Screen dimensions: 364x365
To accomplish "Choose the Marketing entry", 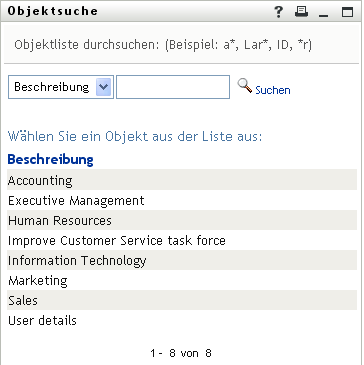I will (182, 281).
